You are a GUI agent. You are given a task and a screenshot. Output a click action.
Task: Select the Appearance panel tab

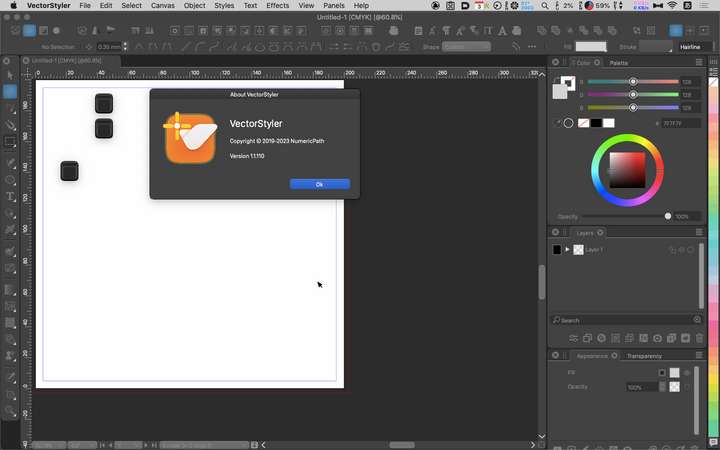[591, 356]
